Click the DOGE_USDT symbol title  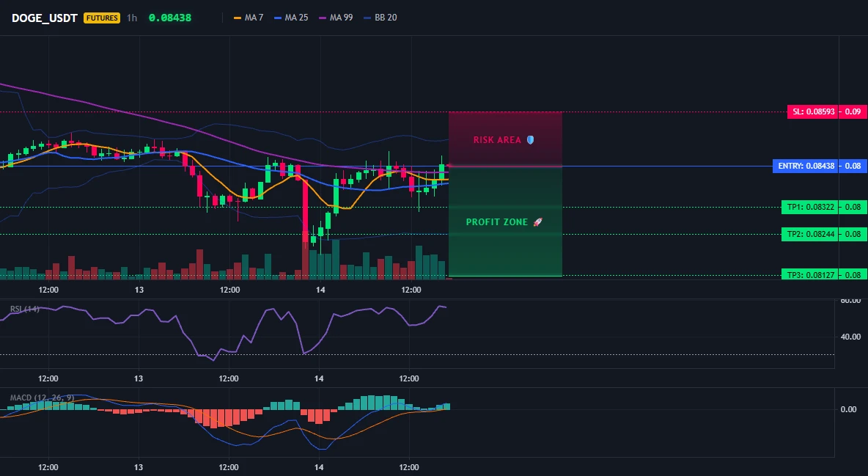pyautogui.click(x=44, y=18)
